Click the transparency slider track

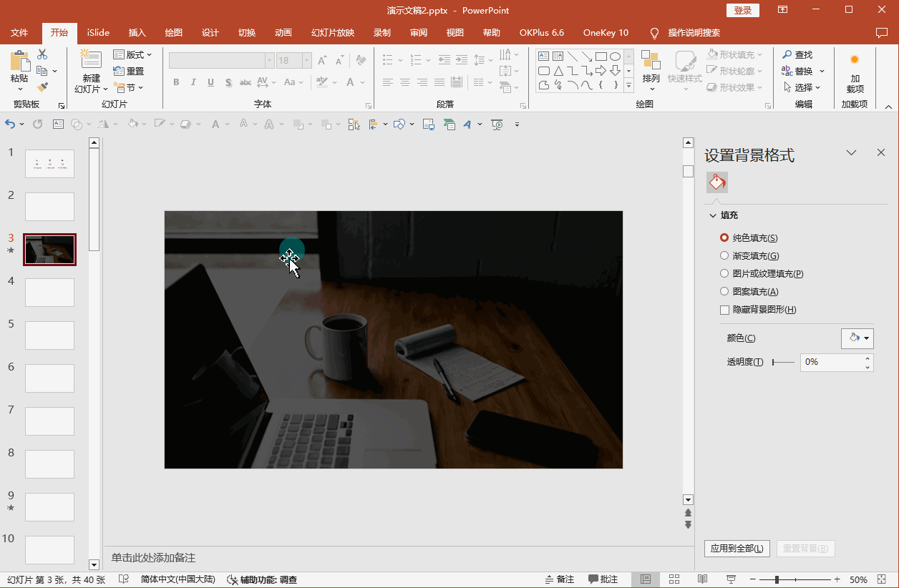[783, 363]
